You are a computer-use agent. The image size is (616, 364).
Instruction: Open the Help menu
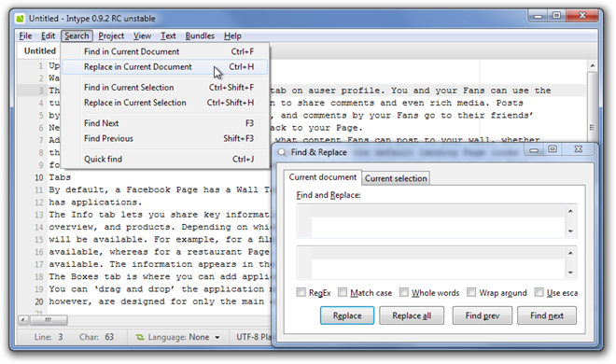pos(232,36)
